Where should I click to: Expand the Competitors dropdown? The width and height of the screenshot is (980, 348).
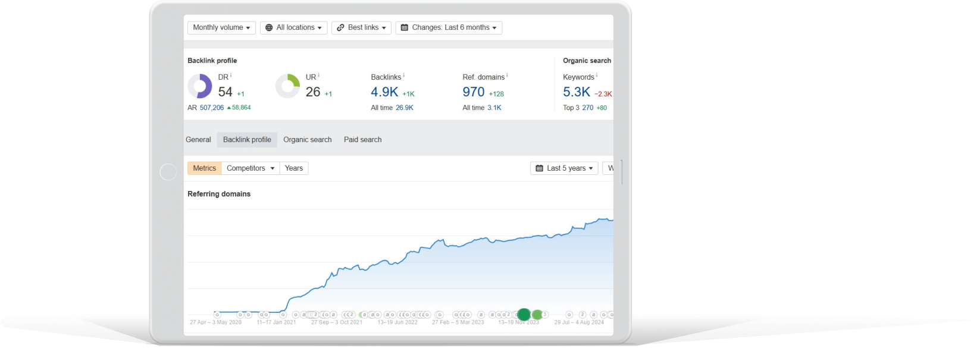click(251, 168)
